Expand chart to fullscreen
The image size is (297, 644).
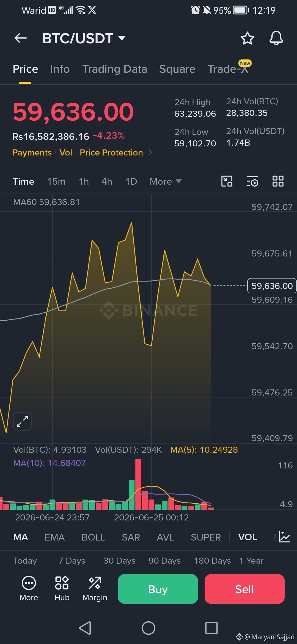click(22, 421)
